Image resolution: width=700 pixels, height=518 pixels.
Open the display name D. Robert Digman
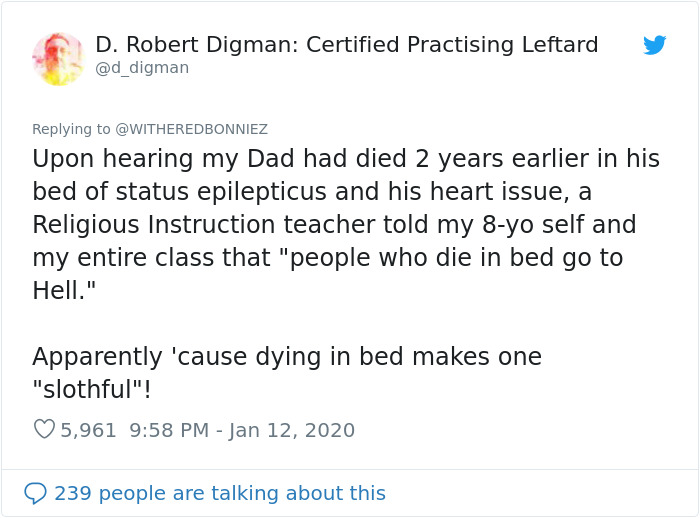coord(194,45)
